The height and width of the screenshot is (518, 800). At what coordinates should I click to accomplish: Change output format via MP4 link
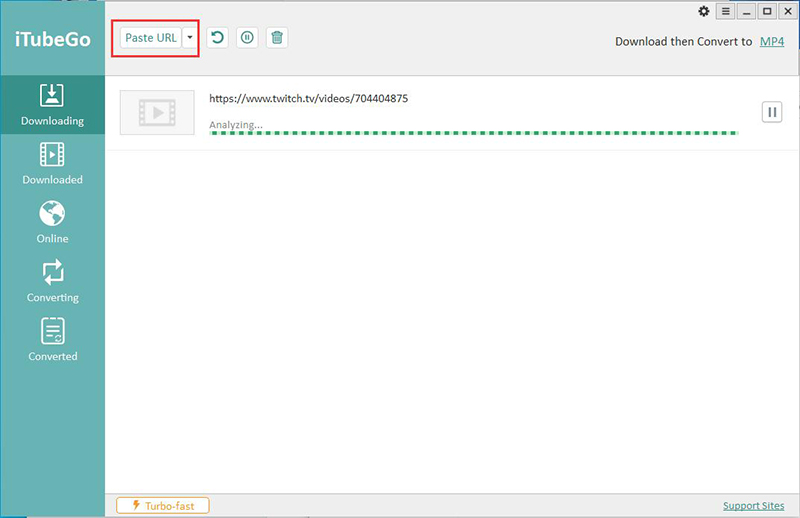tap(772, 41)
